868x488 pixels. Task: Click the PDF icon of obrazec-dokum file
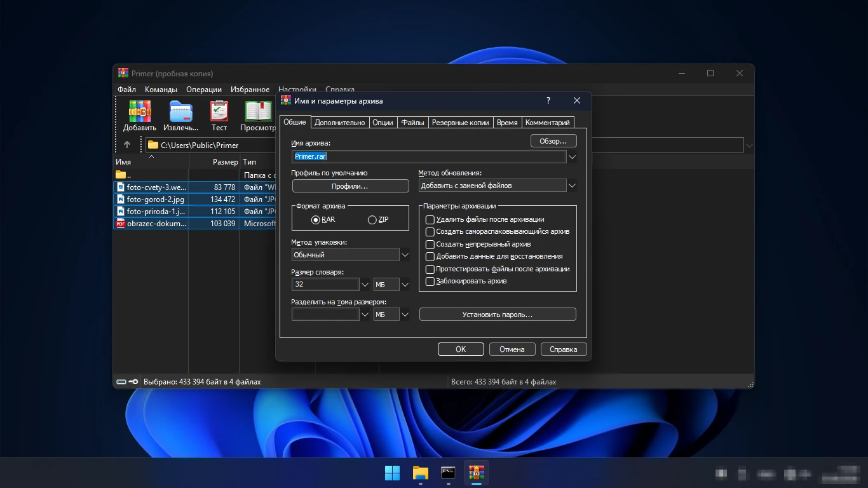121,224
